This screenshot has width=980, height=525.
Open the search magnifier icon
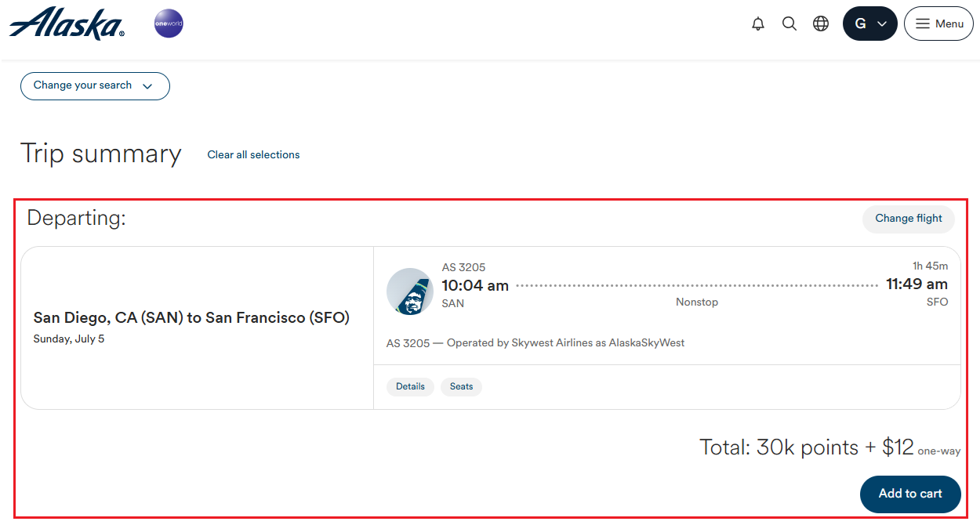[789, 24]
